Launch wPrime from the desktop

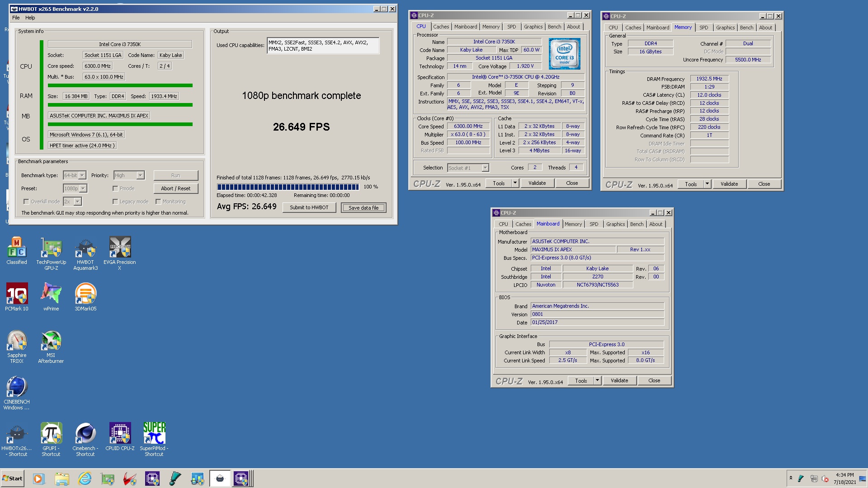pyautogui.click(x=51, y=297)
